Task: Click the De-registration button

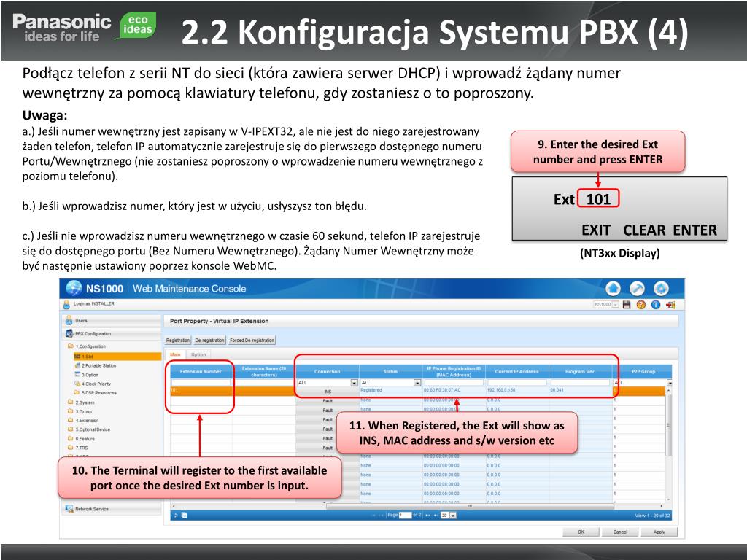Action: tap(209, 340)
